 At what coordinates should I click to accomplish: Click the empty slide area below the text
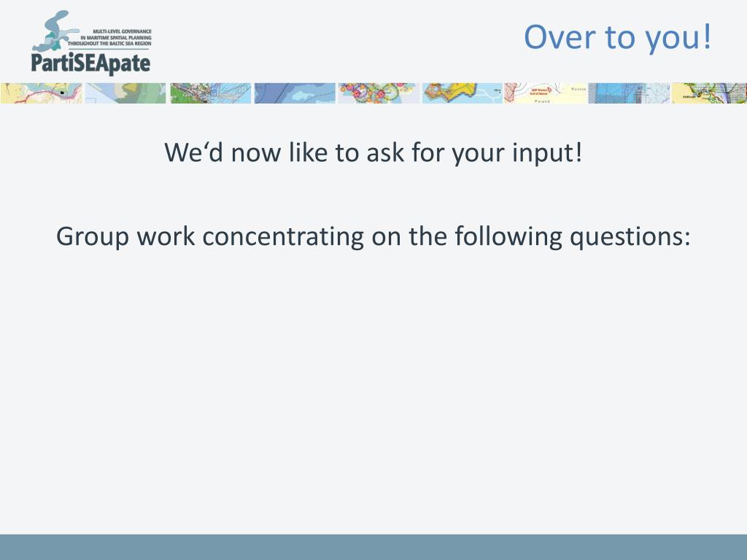(373, 391)
